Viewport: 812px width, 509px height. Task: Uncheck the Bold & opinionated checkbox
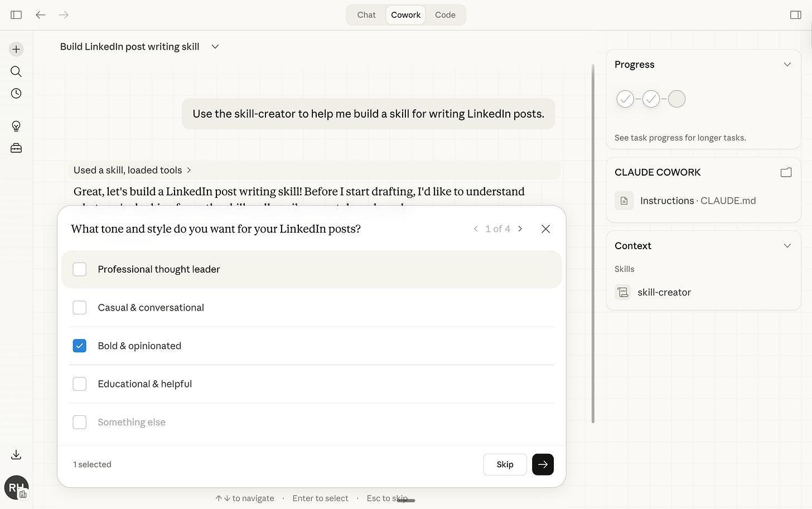[x=79, y=346]
